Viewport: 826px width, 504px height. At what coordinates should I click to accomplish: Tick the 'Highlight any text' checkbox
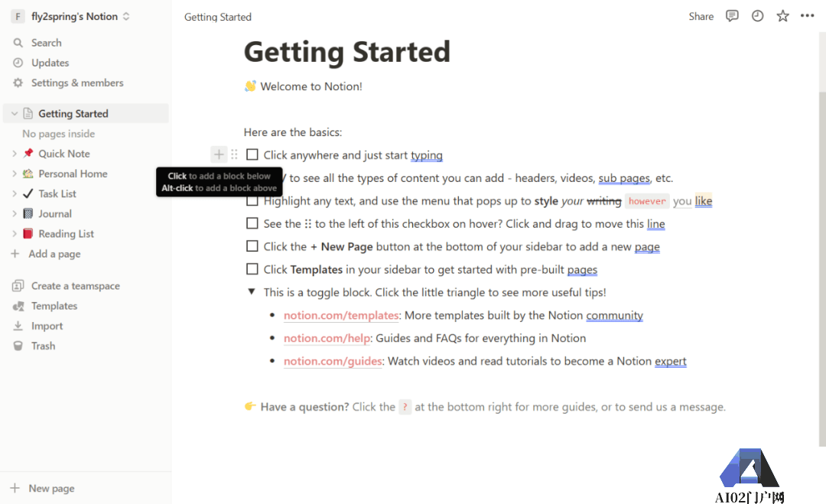(x=252, y=201)
